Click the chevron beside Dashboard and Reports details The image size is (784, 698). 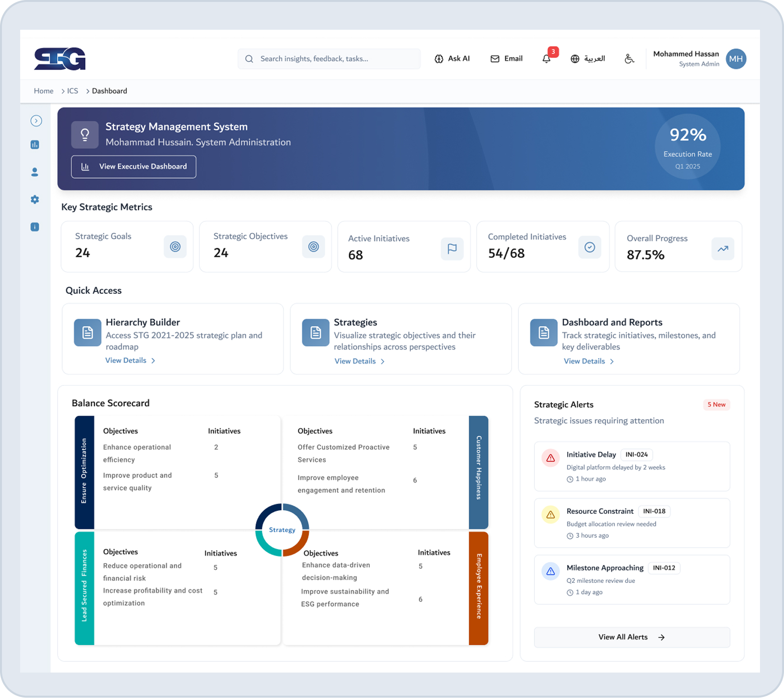point(612,361)
